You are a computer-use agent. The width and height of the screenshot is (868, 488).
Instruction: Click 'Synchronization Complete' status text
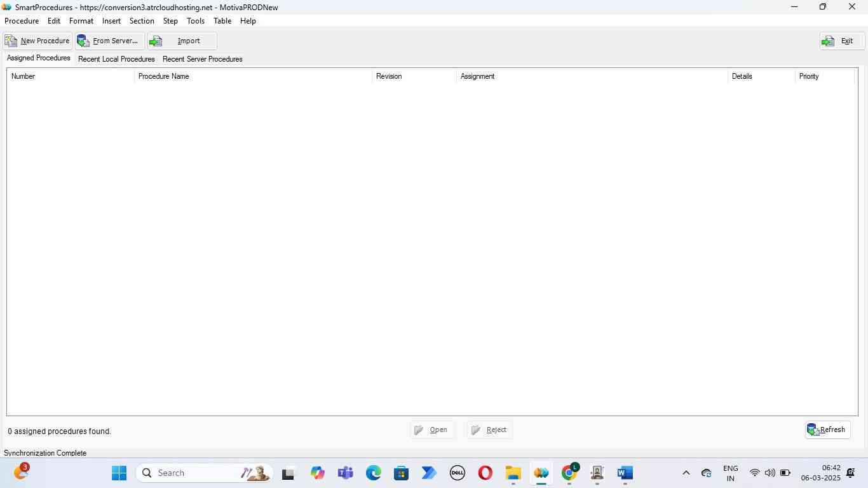pyautogui.click(x=45, y=453)
